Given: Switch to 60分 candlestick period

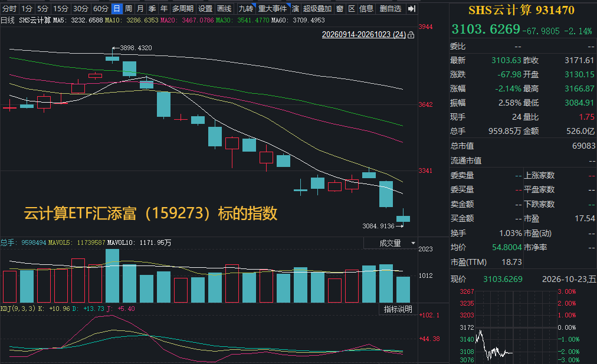Looking at the screenshot, I should [x=101, y=9].
